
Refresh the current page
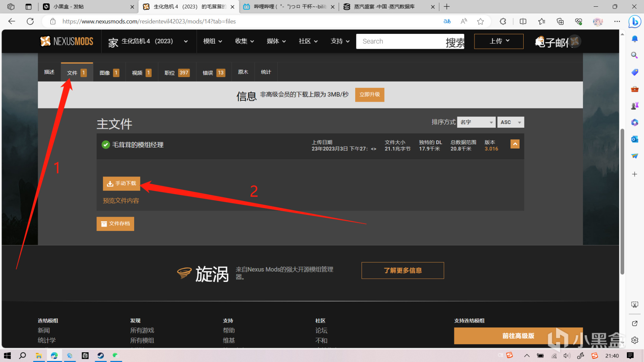[x=30, y=21]
